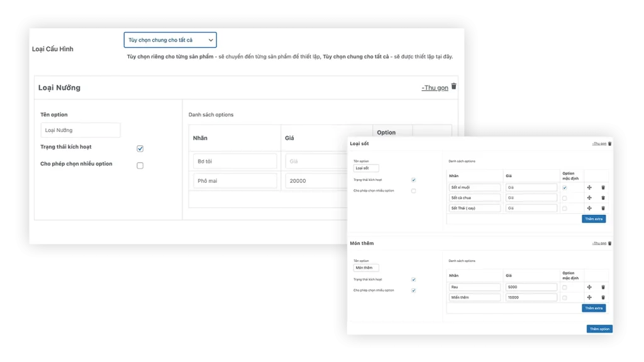Viewport: 644px width, 362px height.
Task: Click Thêm extra button under Loại sốt
Action: click(594, 219)
